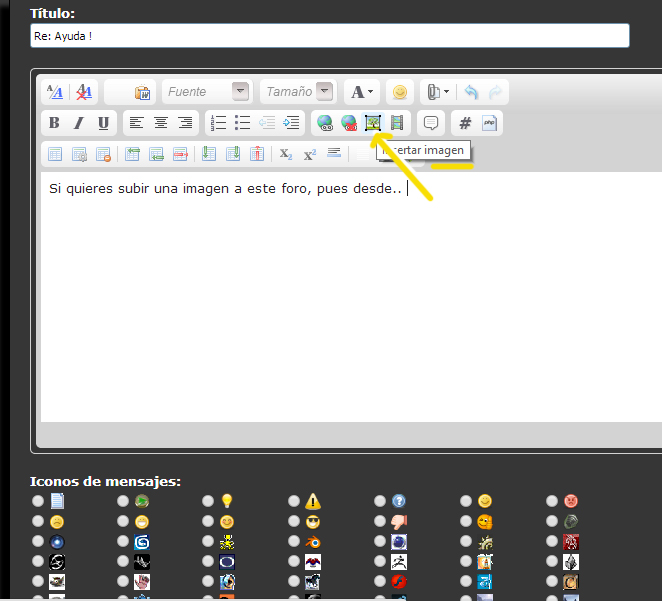This screenshot has width=662, height=601.
Task: Center align the text
Action: click(161, 123)
